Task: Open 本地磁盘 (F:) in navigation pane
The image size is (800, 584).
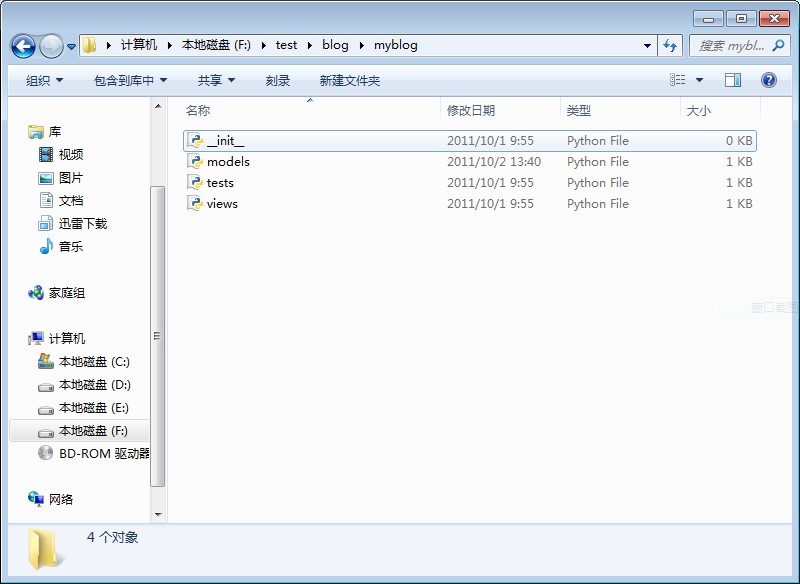Action: (83, 431)
